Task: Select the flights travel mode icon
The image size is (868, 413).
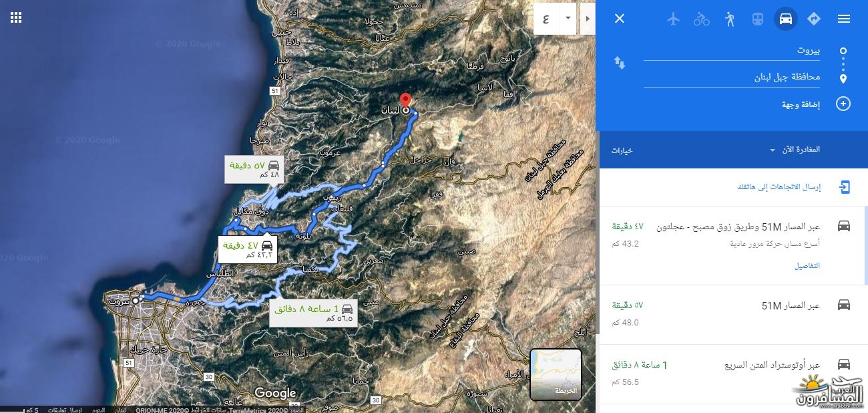Action: pyautogui.click(x=673, y=19)
